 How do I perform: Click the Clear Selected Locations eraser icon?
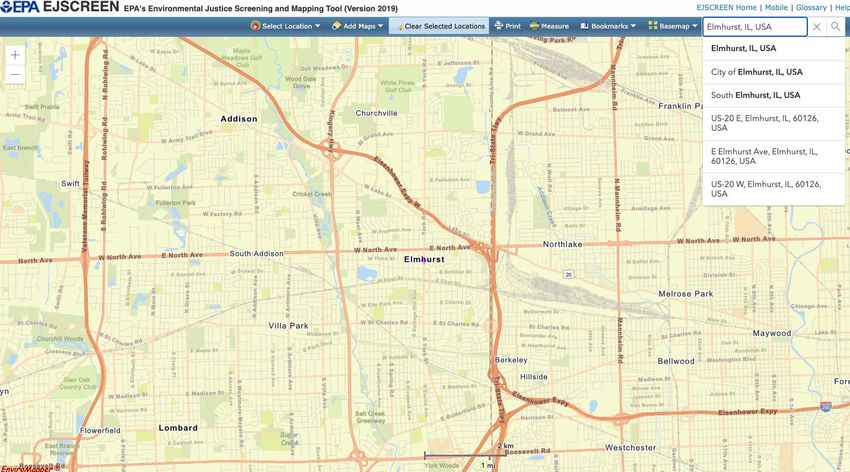point(400,27)
